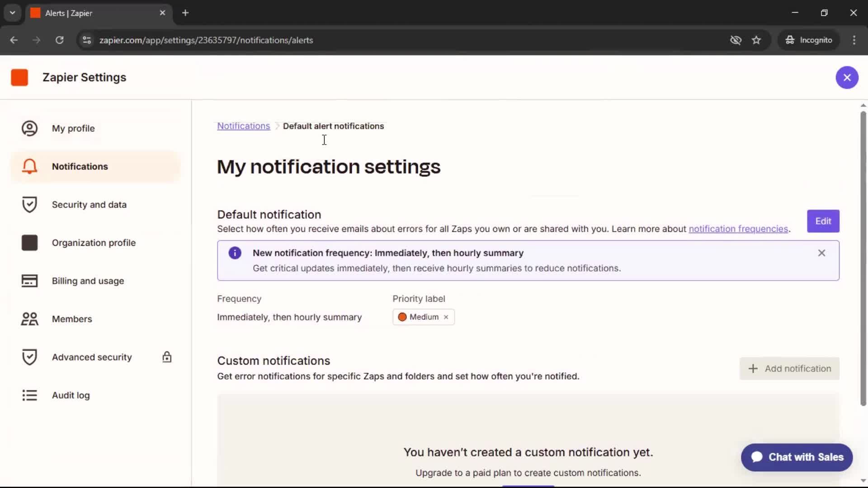Click the 'Default alert notifications' breadcrumb text
The image size is (868, 488).
pos(333,126)
